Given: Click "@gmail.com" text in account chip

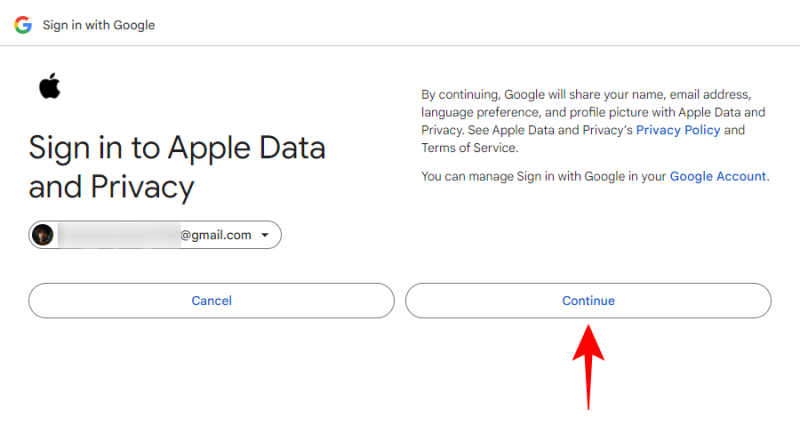Looking at the screenshot, I should tap(215, 235).
